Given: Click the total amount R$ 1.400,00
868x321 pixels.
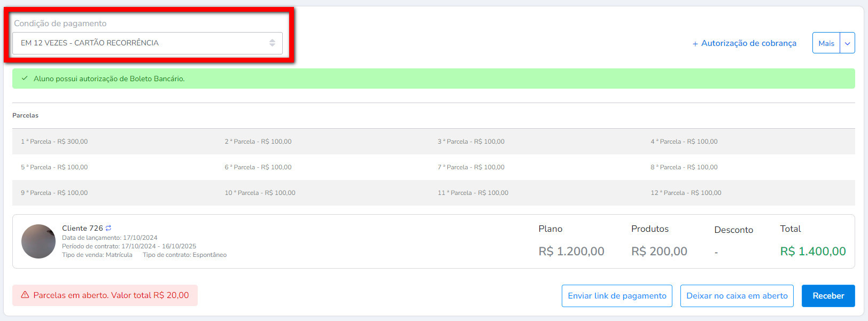Looking at the screenshot, I should pyautogui.click(x=813, y=251).
